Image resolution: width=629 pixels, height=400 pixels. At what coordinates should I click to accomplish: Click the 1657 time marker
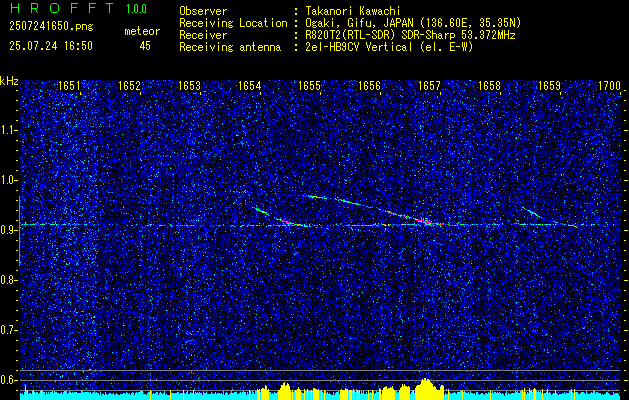[x=429, y=86]
